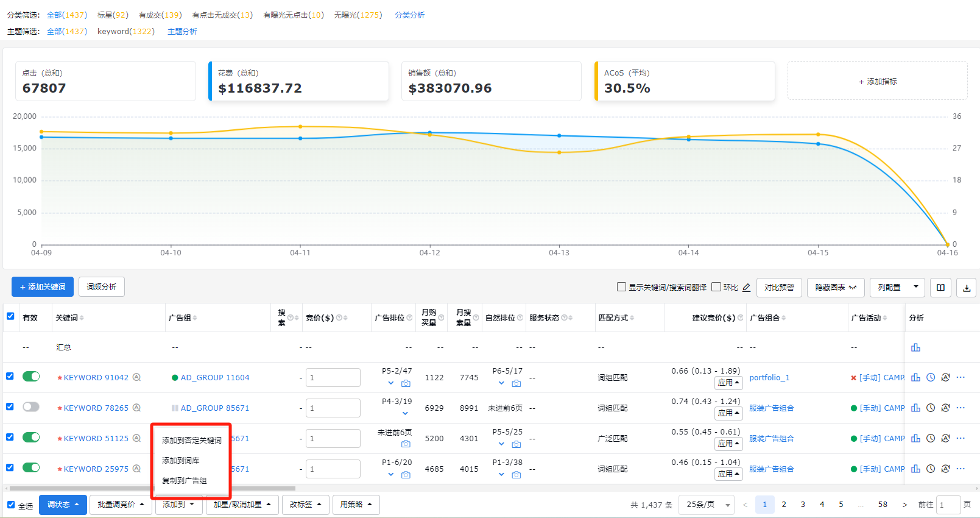Image resolution: width=980 pixels, height=518 pixels.
Task: Open chart analysis for KEYWORD 78265 row
Action: click(x=915, y=408)
